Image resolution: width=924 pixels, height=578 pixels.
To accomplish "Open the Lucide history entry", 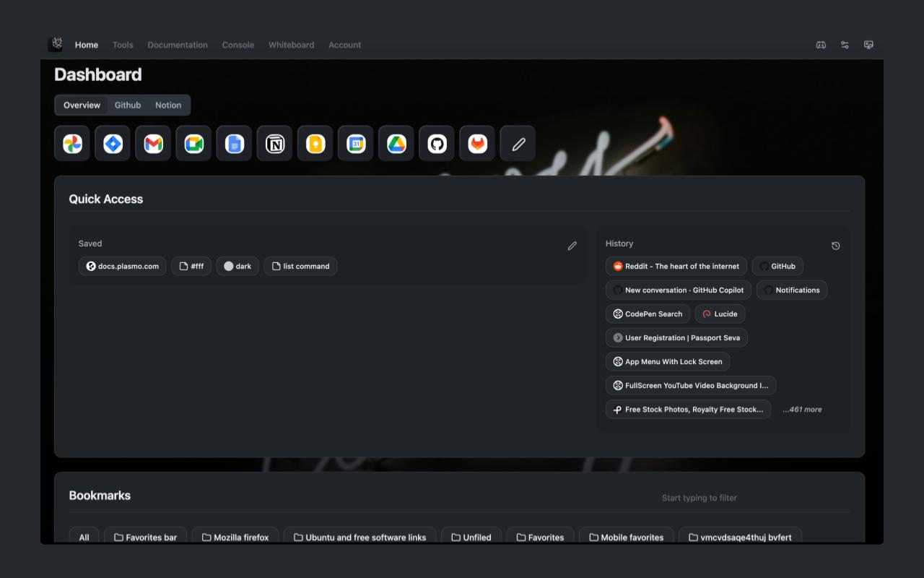I will pos(720,314).
